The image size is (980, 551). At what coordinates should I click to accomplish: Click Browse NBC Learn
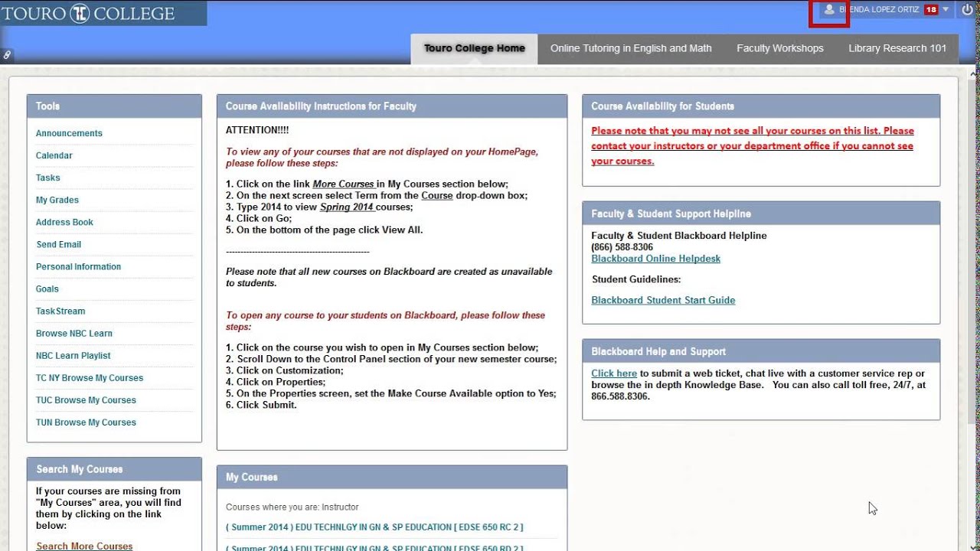click(74, 333)
